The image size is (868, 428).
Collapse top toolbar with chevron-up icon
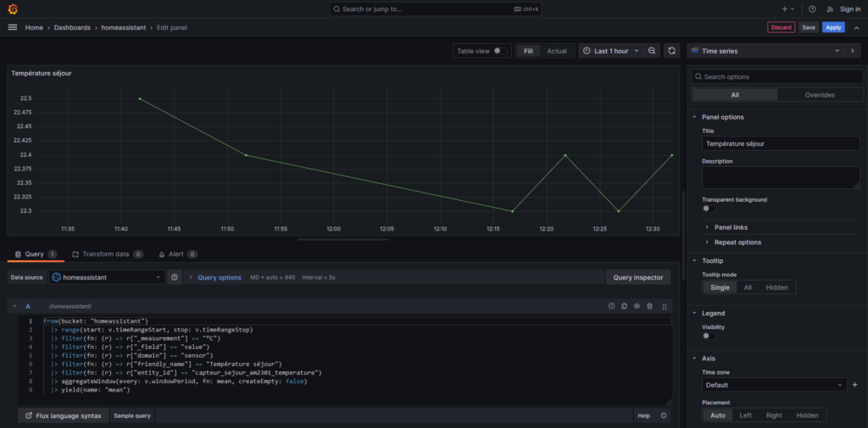tap(856, 27)
